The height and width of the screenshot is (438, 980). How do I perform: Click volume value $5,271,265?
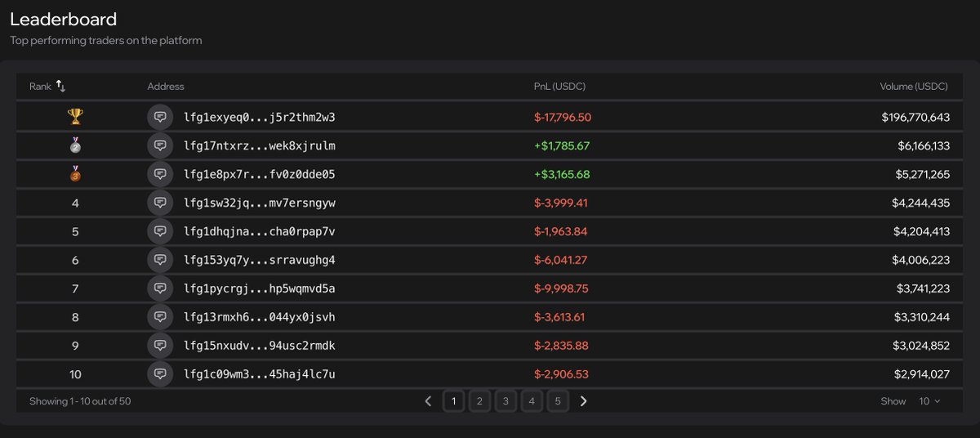click(x=924, y=174)
